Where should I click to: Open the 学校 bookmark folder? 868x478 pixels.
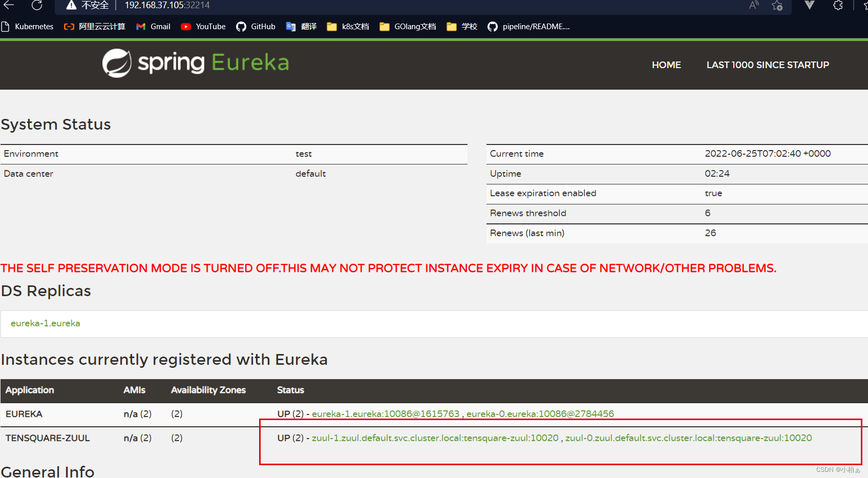coord(462,27)
